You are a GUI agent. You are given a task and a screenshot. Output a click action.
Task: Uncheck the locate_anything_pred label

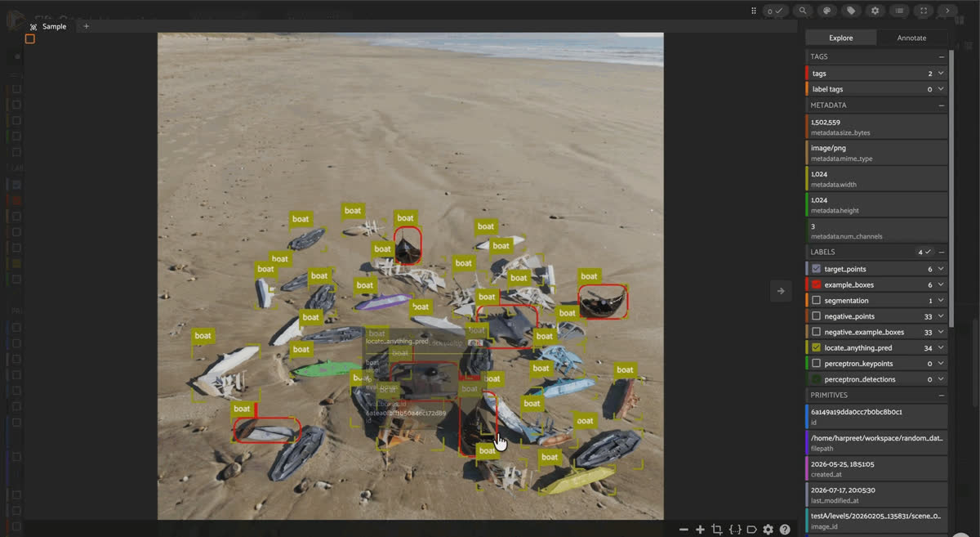pyautogui.click(x=817, y=348)
